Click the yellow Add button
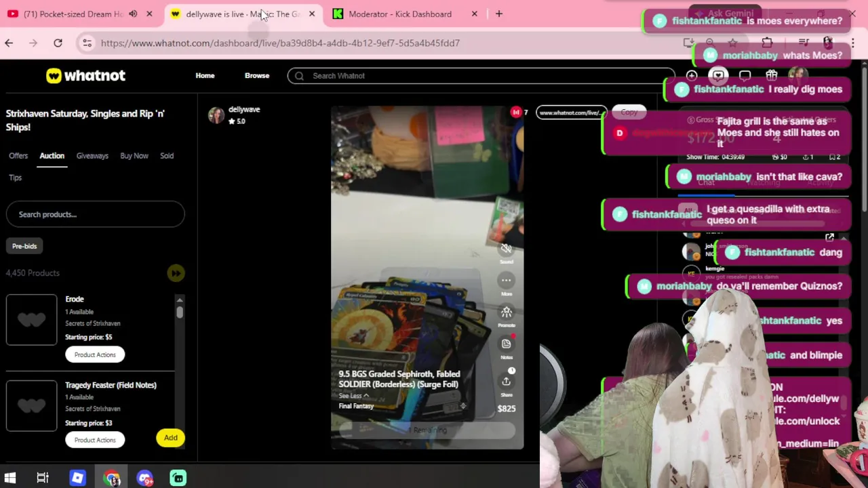Image resolution: width=868 pixels, height=488 pixels. click(171, 438)
